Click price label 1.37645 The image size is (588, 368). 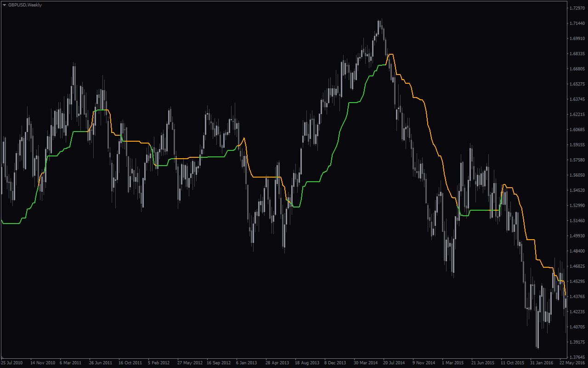click(x=577, y=357)
